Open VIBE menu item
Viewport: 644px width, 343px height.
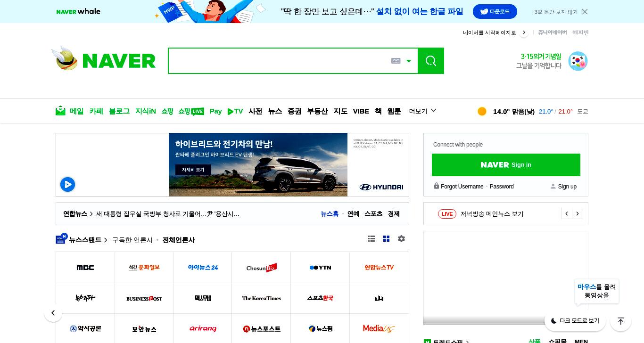point(361,111)
